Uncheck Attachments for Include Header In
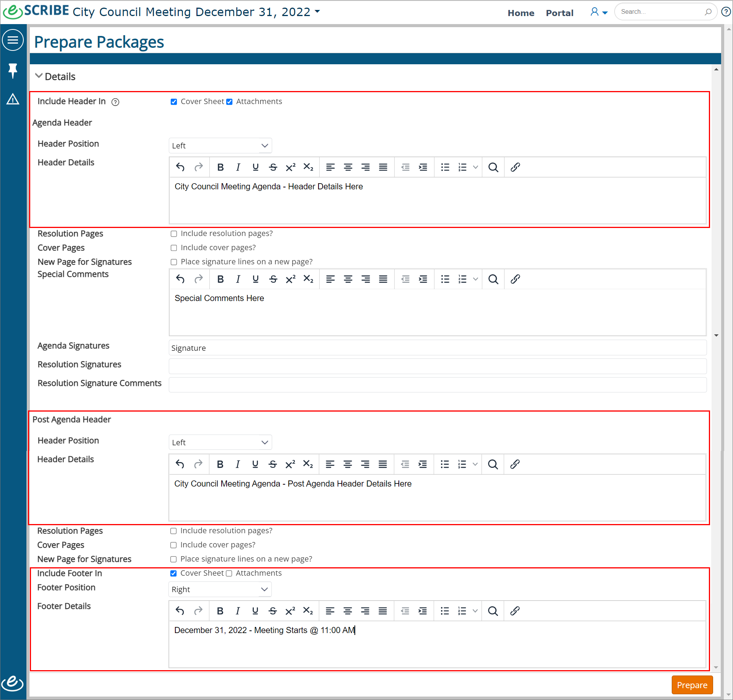The height and width of the screenshot is (700, 733). (x=229, y=102)
